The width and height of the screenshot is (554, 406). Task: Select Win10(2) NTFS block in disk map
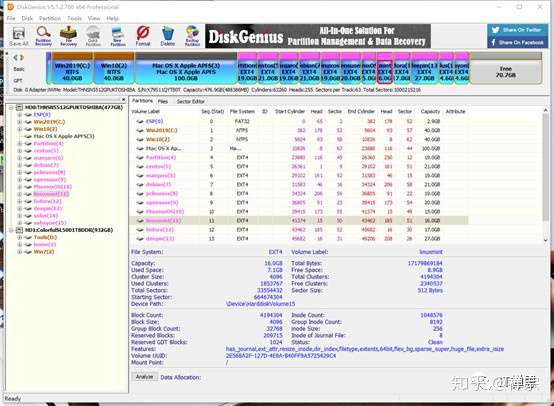[x=114, y=69]
